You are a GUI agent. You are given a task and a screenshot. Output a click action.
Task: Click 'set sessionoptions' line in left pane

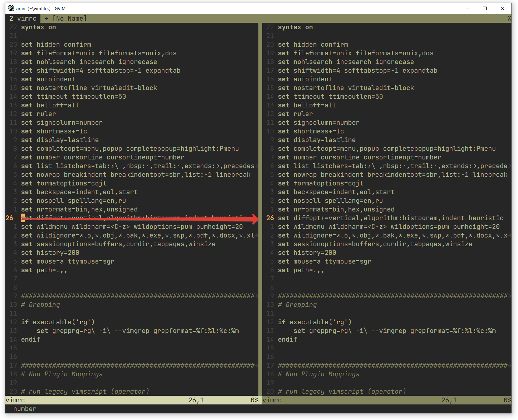coord(118,244)
